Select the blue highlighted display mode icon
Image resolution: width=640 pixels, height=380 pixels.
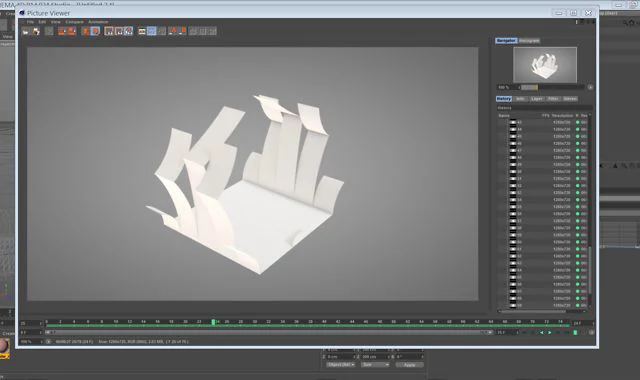(152, 31)
